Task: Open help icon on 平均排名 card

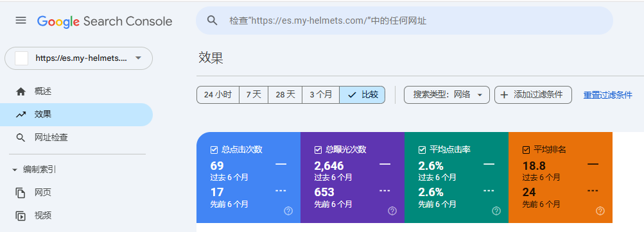Action: coord(600,211)
